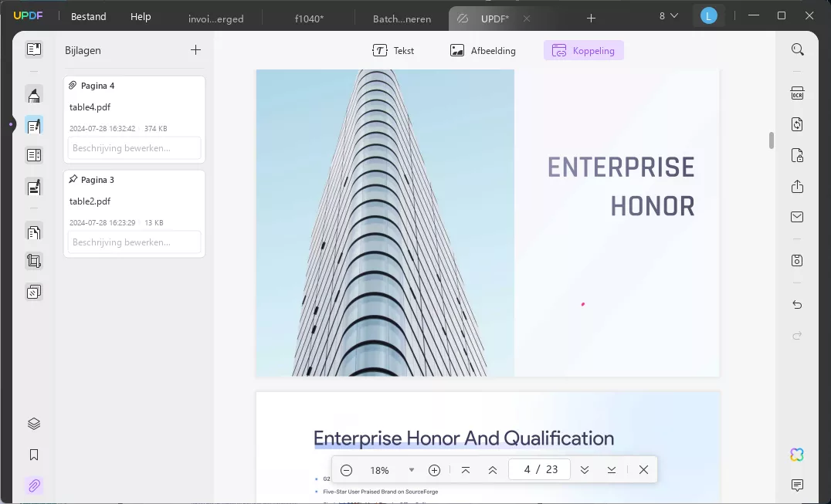The image size is (831, 504).
Task: Expand the collapsed left panel handle
Action: 11,124
